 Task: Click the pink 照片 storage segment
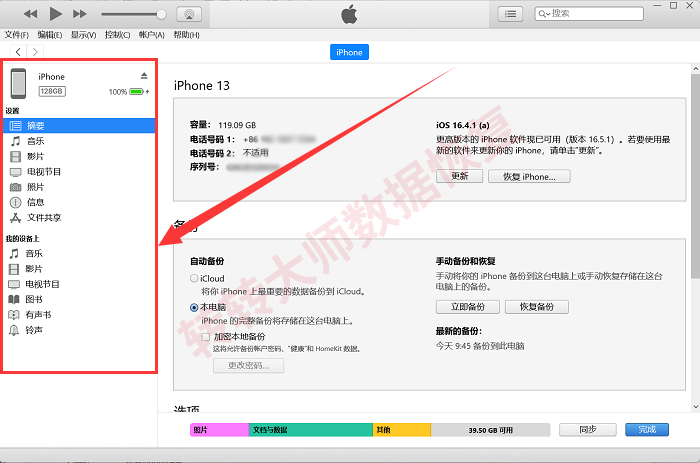click(219, 430)
